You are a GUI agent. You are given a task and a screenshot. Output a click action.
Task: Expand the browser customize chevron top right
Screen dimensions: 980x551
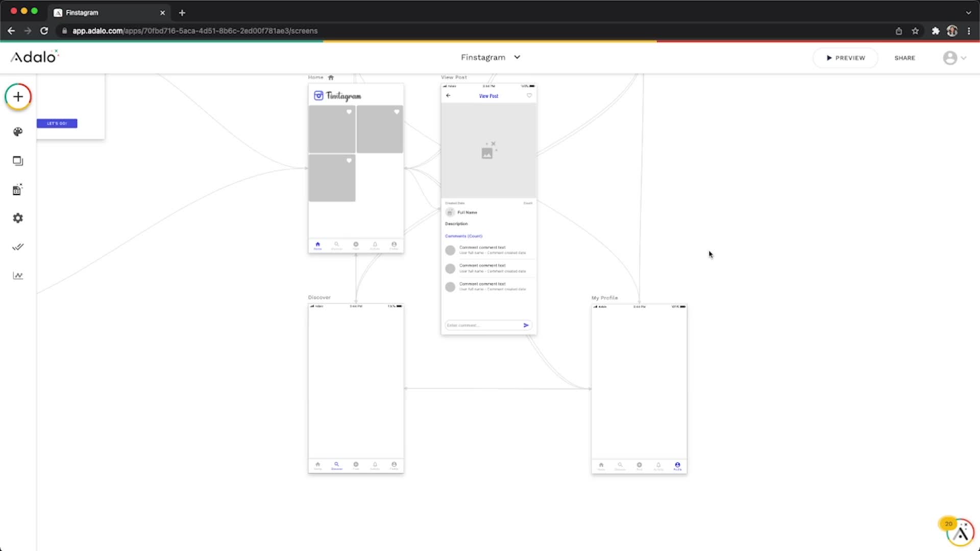click(968, 12)
